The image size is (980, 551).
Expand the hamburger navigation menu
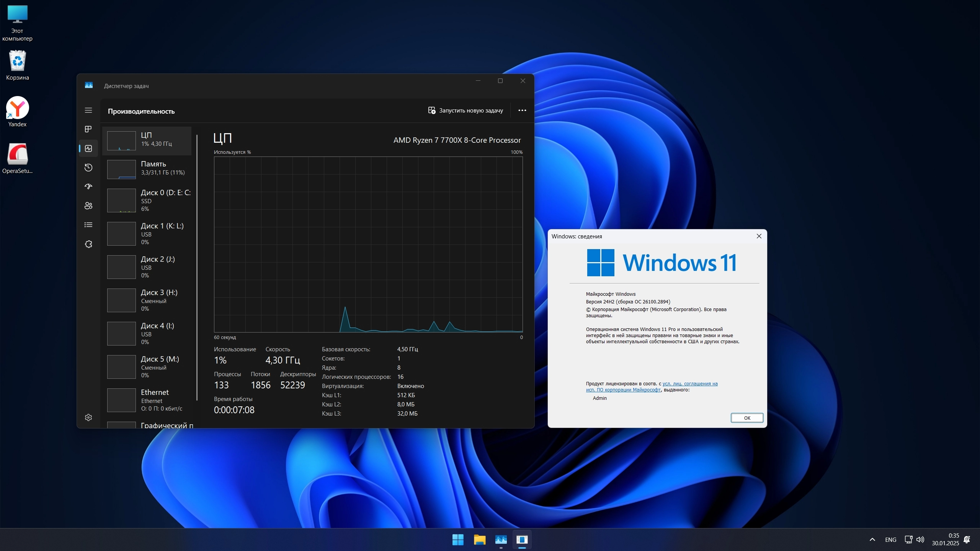coord(88,110)
